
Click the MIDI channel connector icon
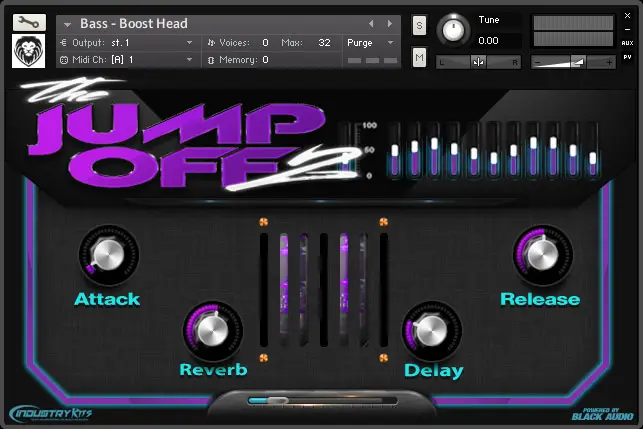[x=64, y=60]
